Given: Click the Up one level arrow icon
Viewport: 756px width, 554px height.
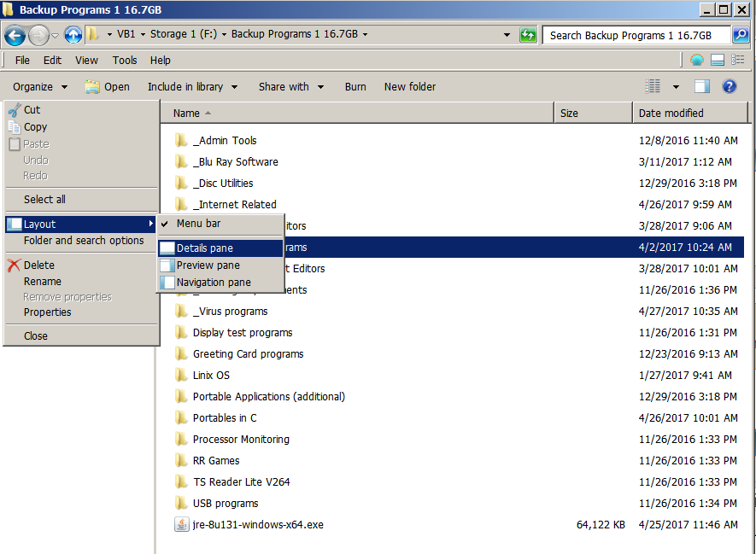Looking at the screenshot, I should click(x=73, y=35).
